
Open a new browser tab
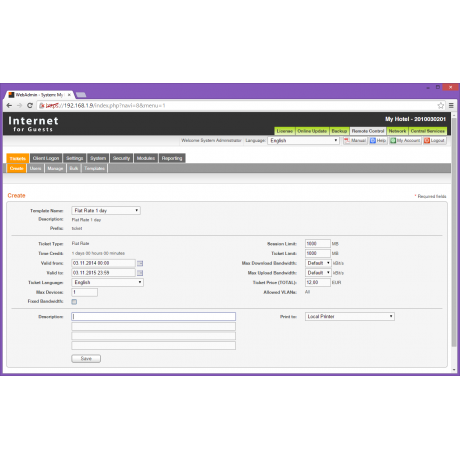click(x=81, y=95)
